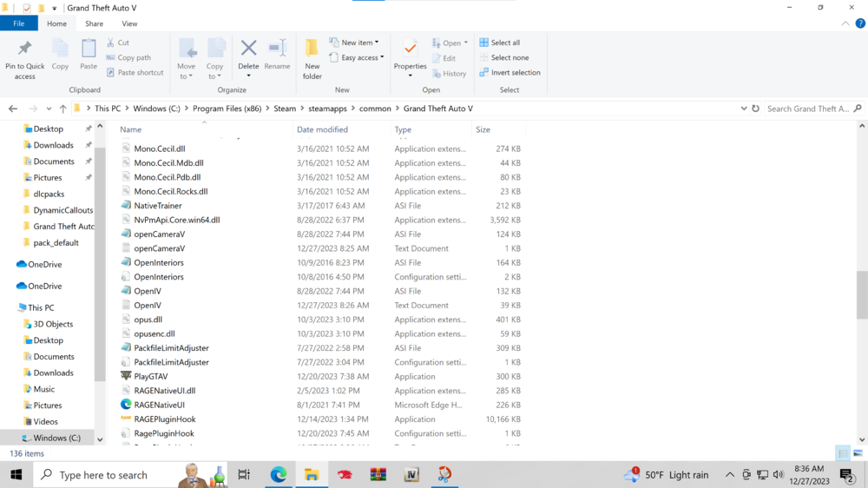Click Paste shortcut in ribbon
868x488 pixels.
click(135, 73)
